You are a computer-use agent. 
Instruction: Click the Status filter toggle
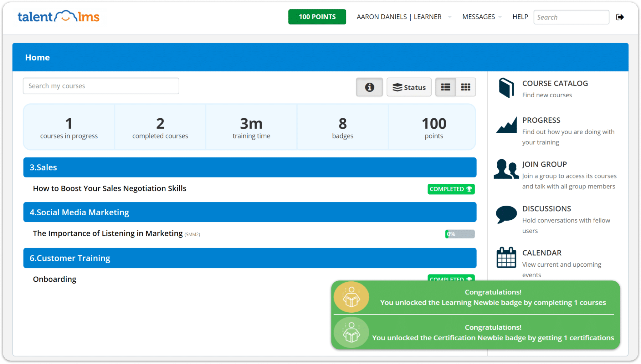click(409, 87)
